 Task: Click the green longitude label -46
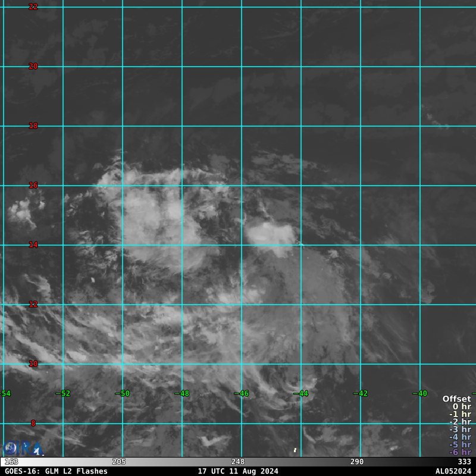pyautogui.click(x=242, y=393)
